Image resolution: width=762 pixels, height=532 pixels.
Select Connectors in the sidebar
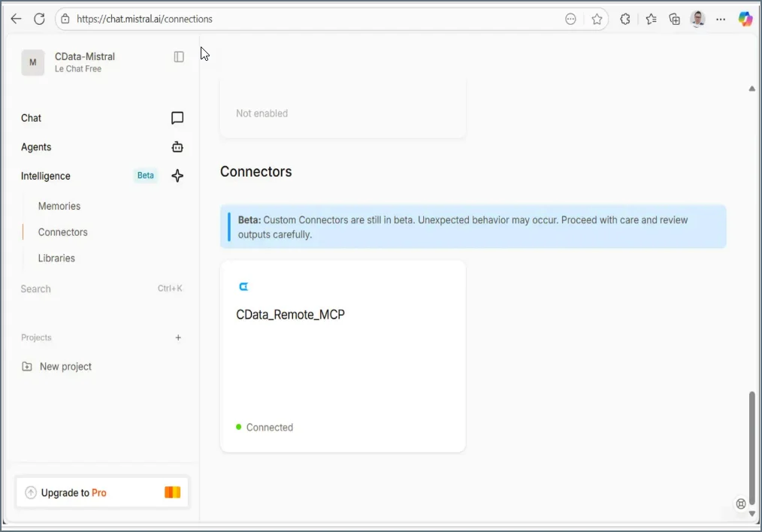(62, 232)
